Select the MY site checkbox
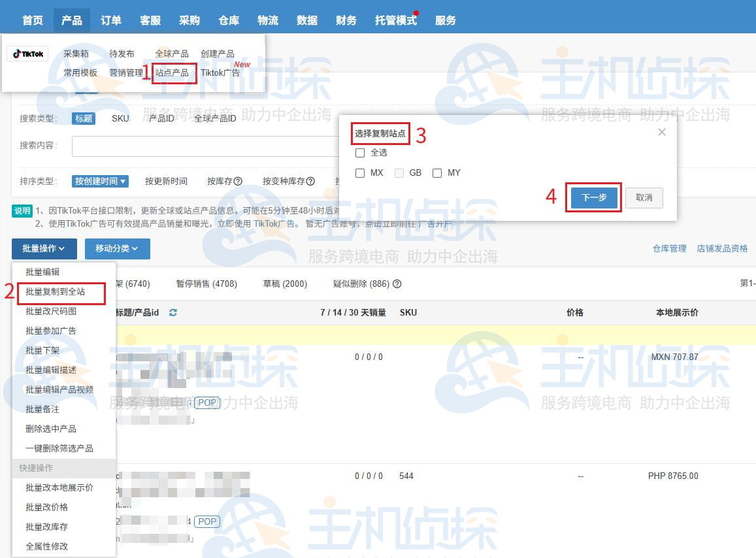756x558 pixels. [436, 172]
